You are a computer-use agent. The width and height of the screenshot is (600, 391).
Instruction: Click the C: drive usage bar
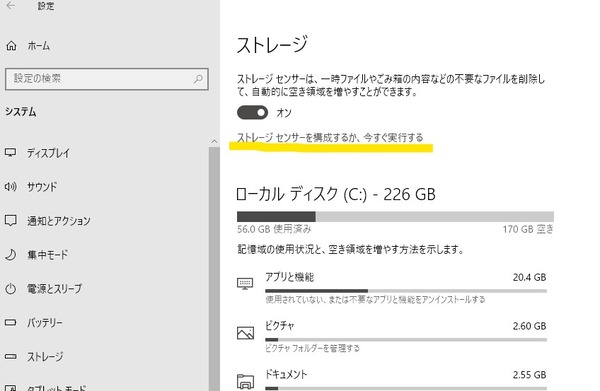pyautogui.click(x=395, y=217)
